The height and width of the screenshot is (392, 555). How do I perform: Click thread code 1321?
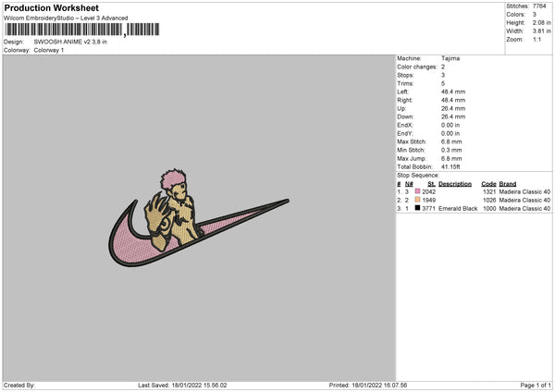pyautogui.click(x=489, y=191)
